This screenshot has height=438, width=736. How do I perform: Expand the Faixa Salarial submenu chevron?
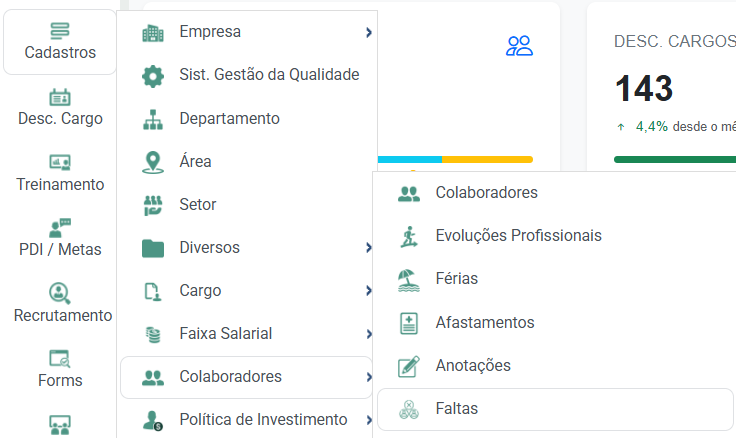(369, 334)
